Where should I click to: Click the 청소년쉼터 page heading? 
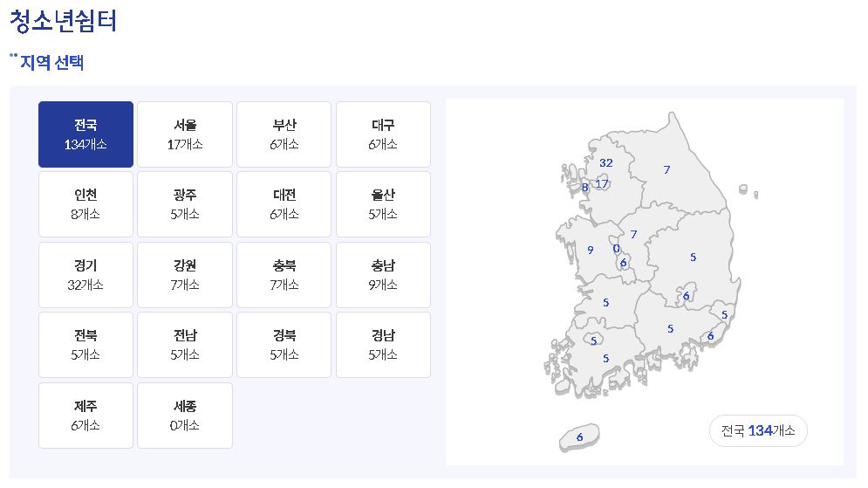click(x=63, y=22)
